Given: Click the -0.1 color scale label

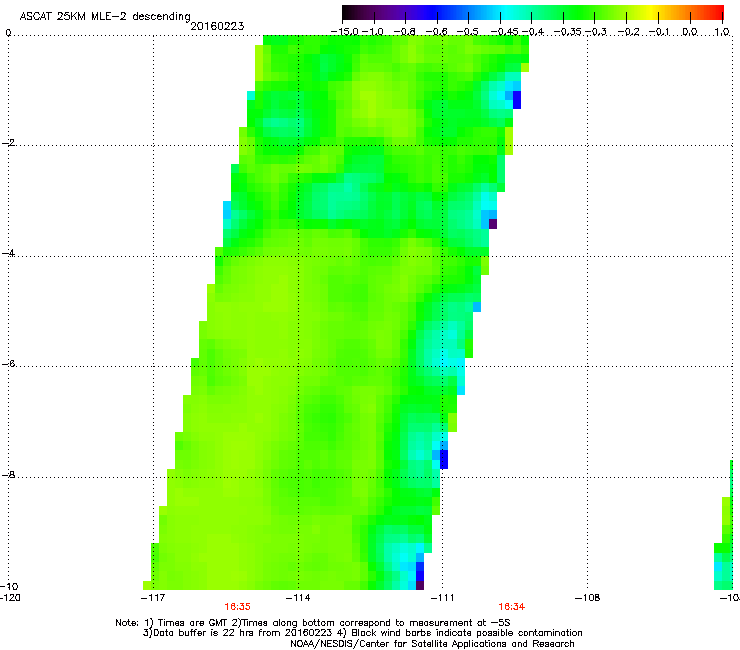Looking at the screenshot, I should tap(660, 32).
